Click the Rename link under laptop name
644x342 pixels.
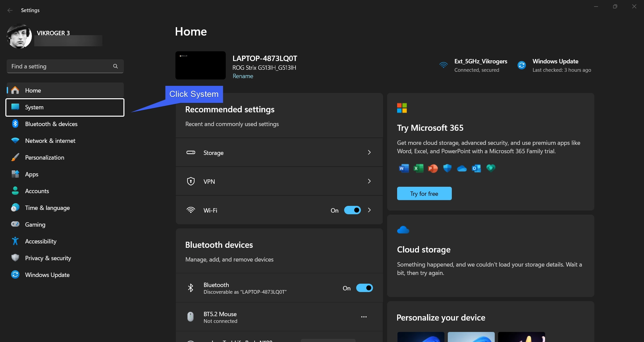click(x=243, y=76)
